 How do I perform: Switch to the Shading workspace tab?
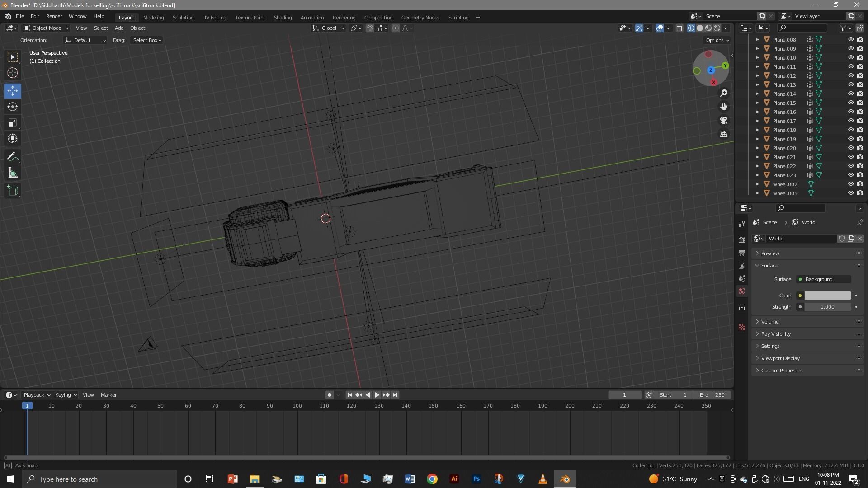click(283, 18)
